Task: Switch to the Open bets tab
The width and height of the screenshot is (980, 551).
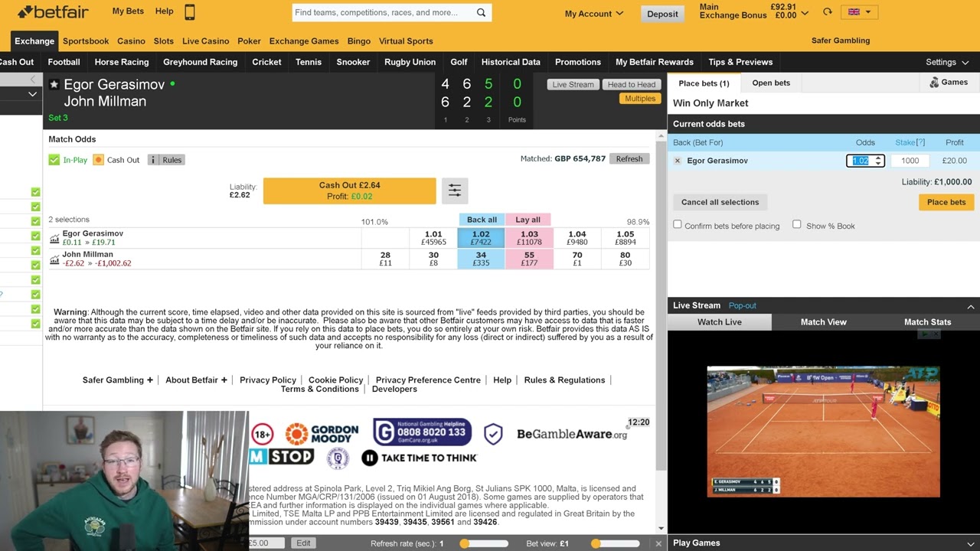Action: [771, 83]
